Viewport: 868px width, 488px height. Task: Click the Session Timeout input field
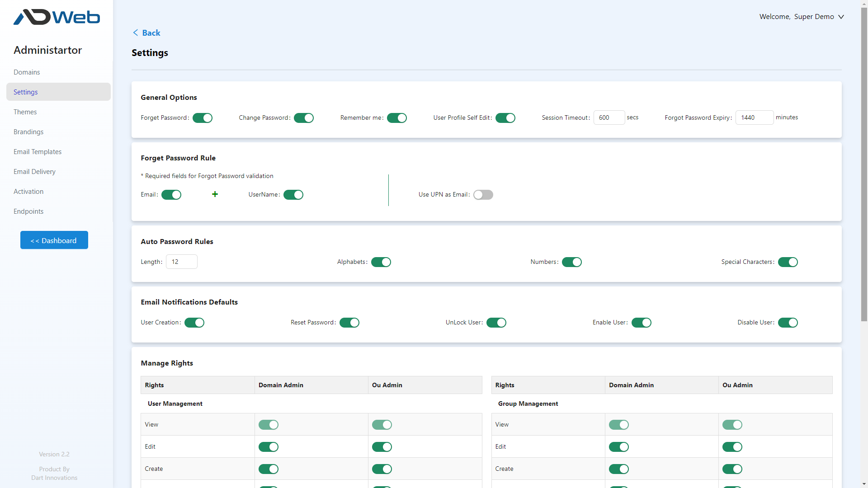tap(609, 117)
